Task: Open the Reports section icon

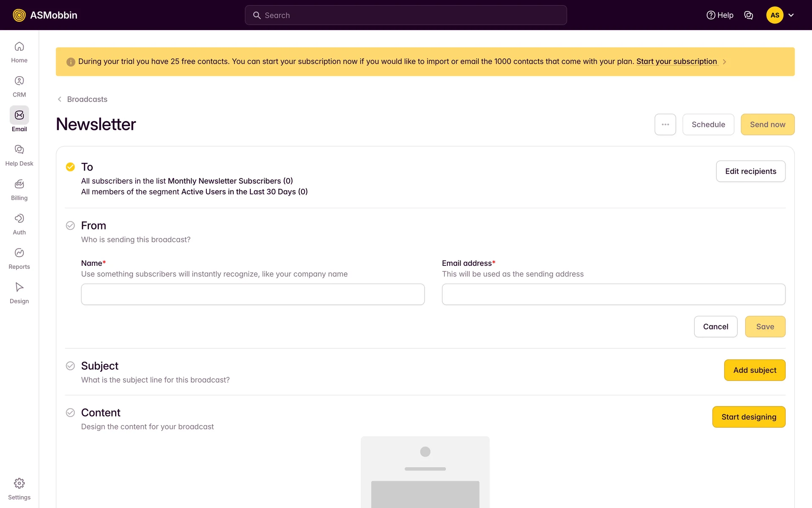Action: (x=19, y=253)
